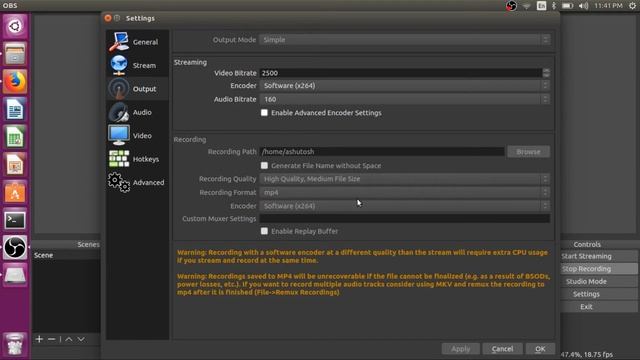Open the Streaming Encoder dropdown

[404, 85]
